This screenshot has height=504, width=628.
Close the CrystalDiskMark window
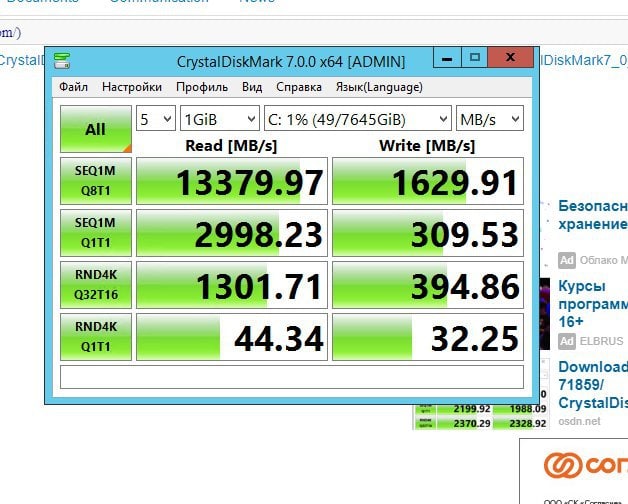click(x=510, y=58)
